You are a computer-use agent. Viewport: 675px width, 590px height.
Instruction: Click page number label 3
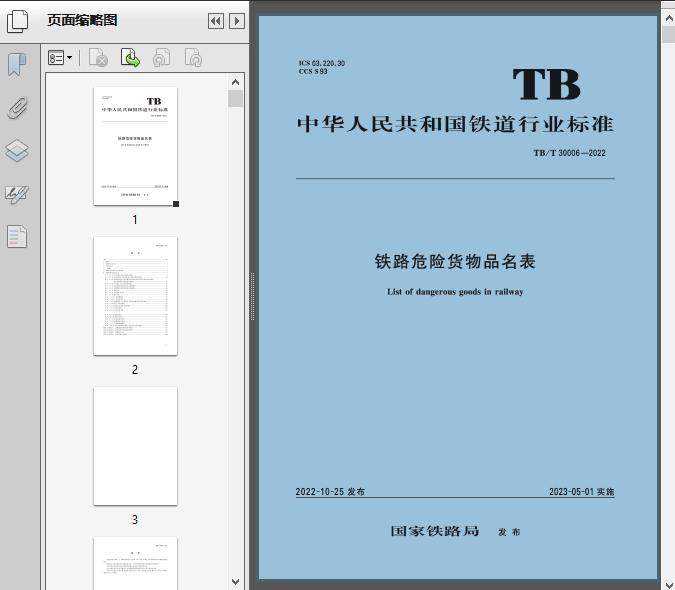pyautogui.click(x=135, y=520)
